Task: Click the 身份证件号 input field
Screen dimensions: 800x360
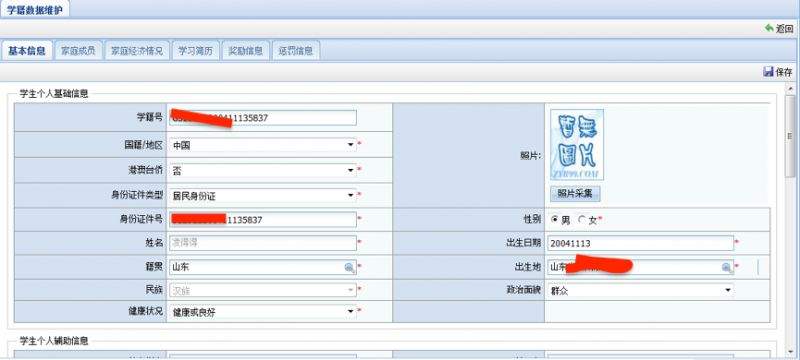Action: coord(263,220)
